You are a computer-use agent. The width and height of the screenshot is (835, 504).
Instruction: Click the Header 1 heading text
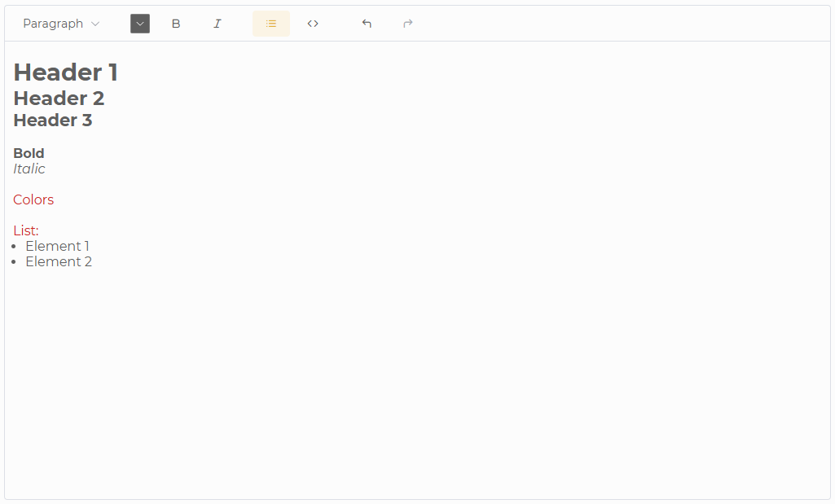(x=65, y=72)
